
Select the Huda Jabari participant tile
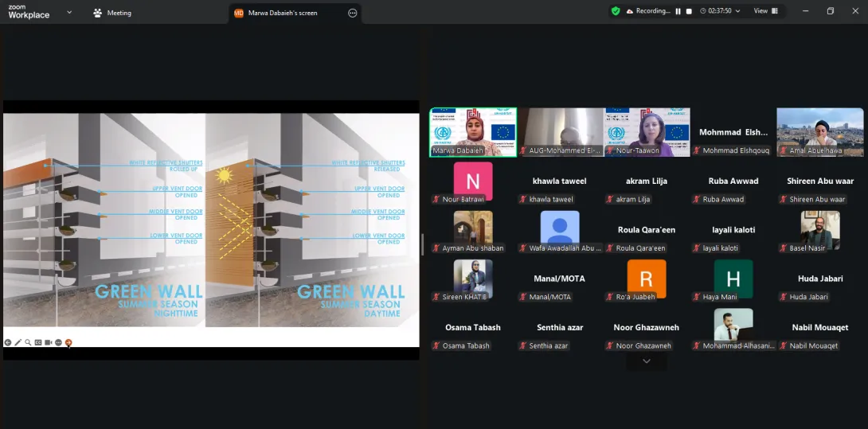(820, 281)
